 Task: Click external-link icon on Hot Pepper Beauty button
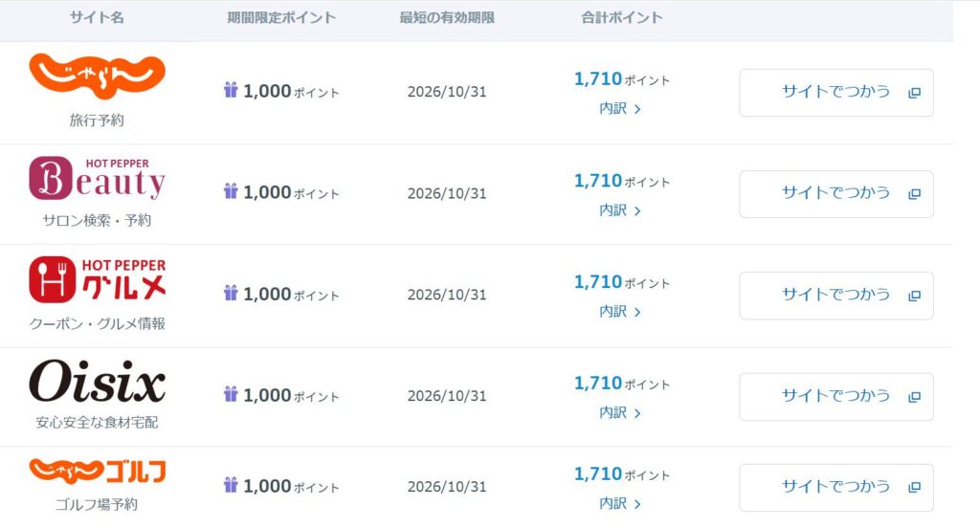914,194
